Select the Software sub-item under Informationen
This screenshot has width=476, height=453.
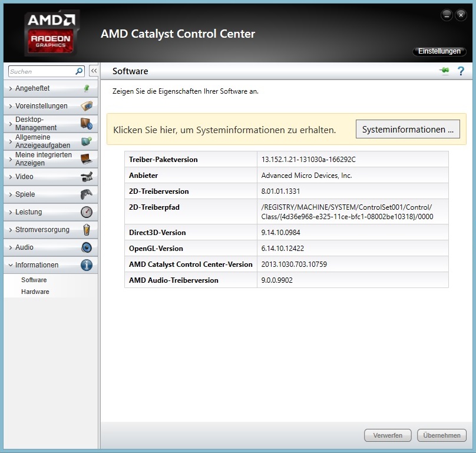34,280
